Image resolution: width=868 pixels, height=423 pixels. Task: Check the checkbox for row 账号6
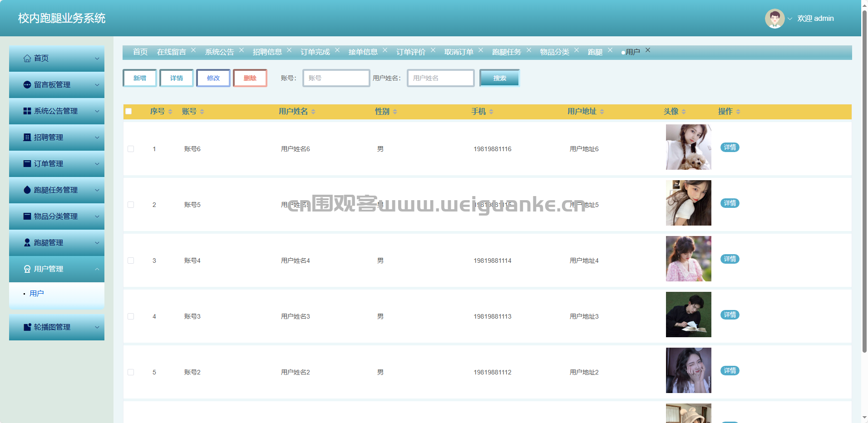[131, 149]
